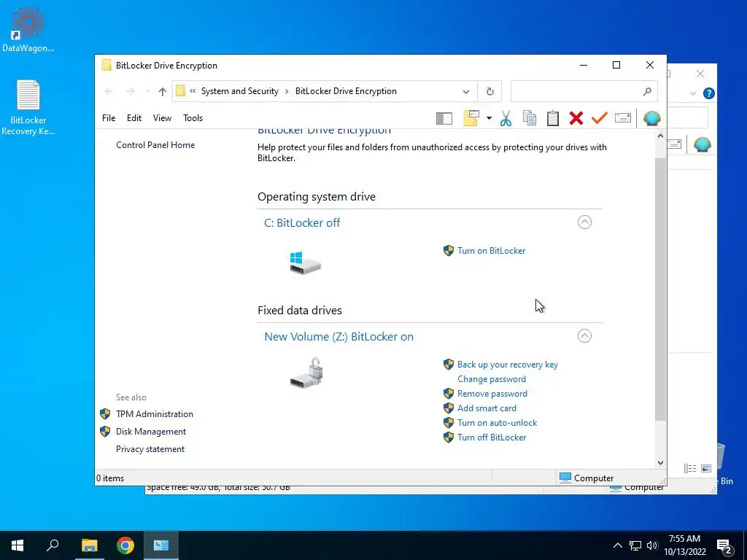
Task: Click Back up your recovery key
Action: point(508,365)
